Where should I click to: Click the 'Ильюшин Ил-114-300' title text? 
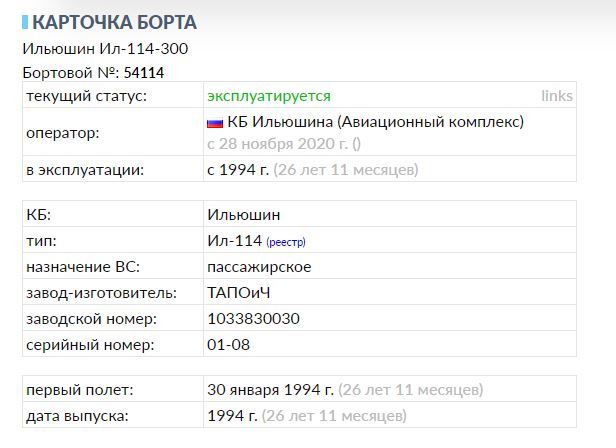(105, 48)
